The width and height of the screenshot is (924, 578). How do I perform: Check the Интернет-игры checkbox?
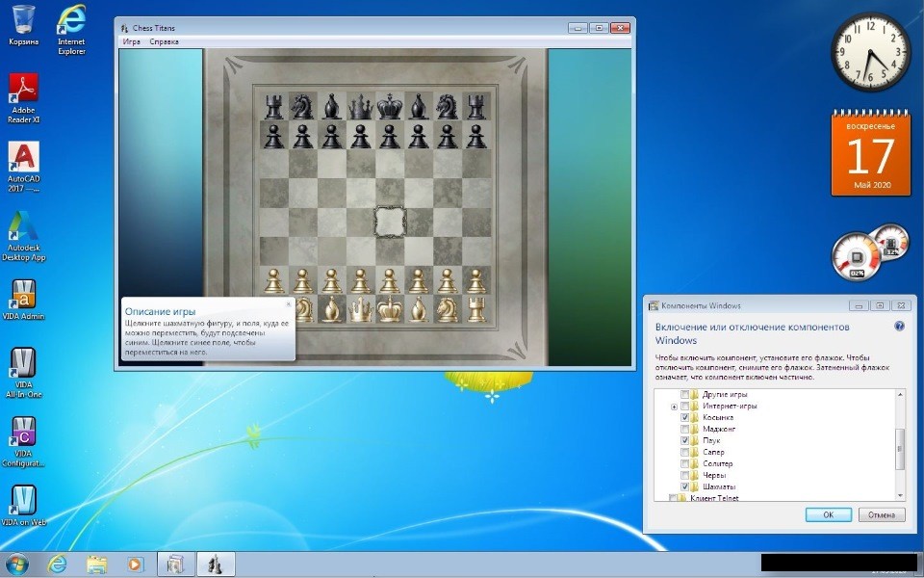[684, 406]
